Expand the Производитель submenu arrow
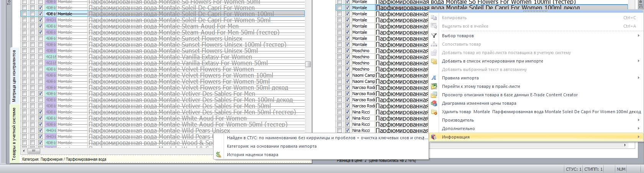 [x=638, y=120]
